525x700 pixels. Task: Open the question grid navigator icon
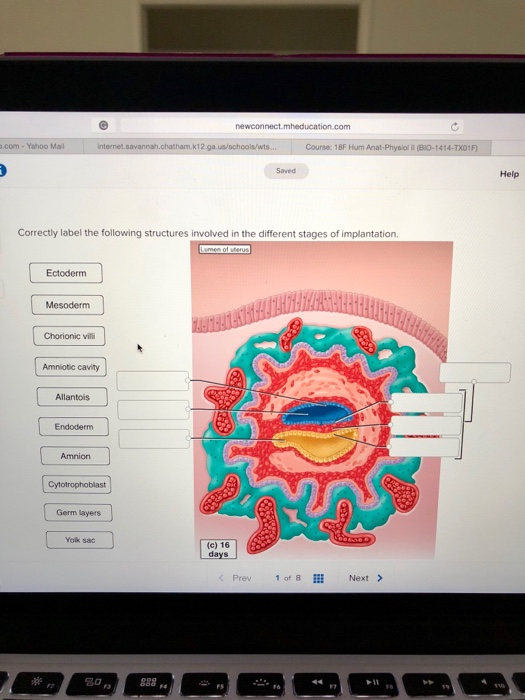click(318, 578)
